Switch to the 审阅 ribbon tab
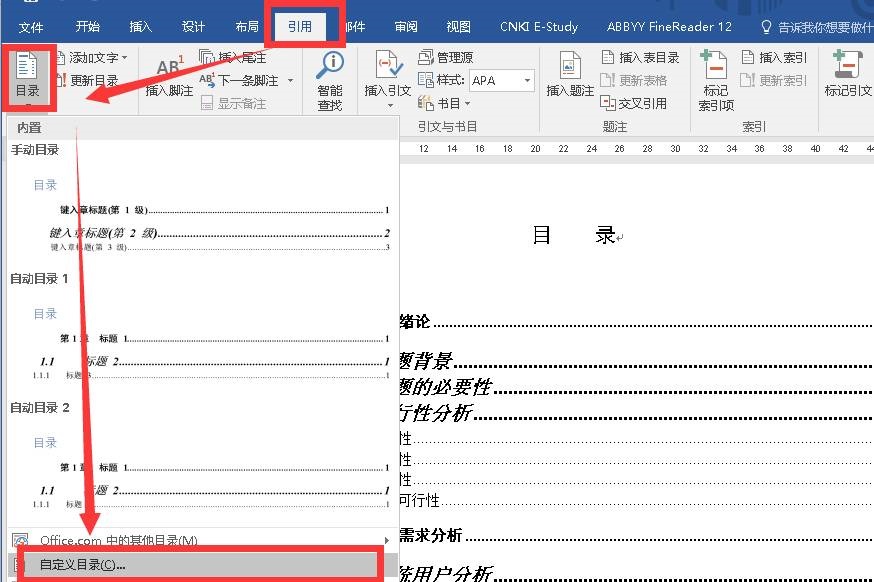 click(406, 27)
